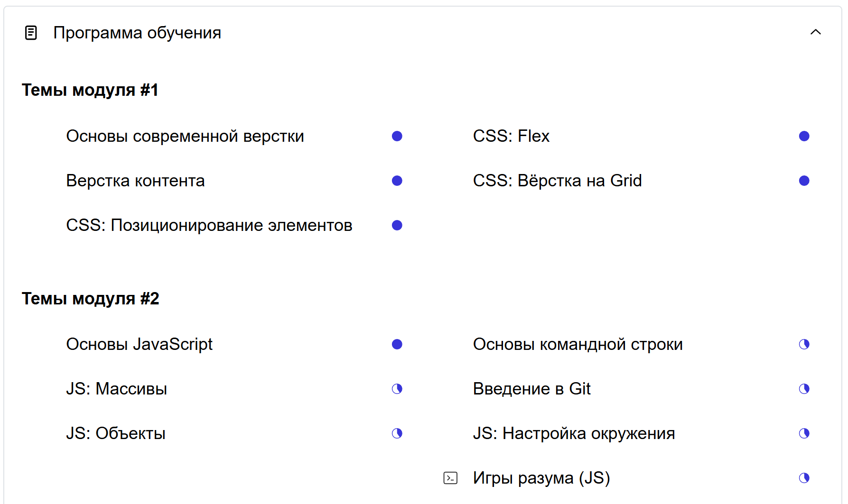
Task: Open CSS: Позиционирование элементов topic
Action: click(209, 225)
